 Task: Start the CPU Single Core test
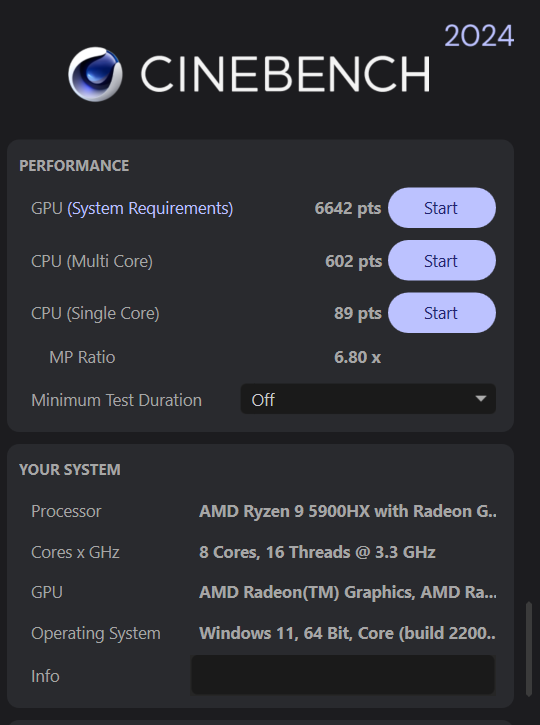click(442, 313)
